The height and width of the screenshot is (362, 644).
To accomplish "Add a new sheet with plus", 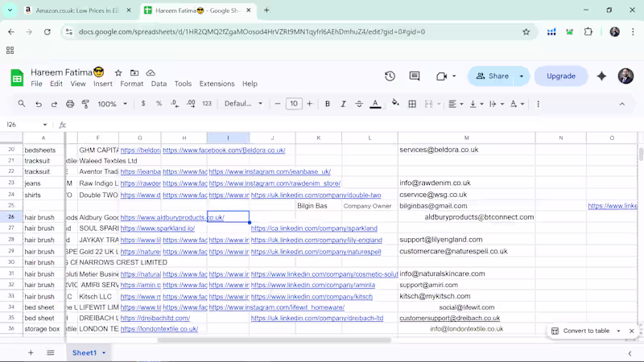I will pyautogui.click(x=31, y=352).
